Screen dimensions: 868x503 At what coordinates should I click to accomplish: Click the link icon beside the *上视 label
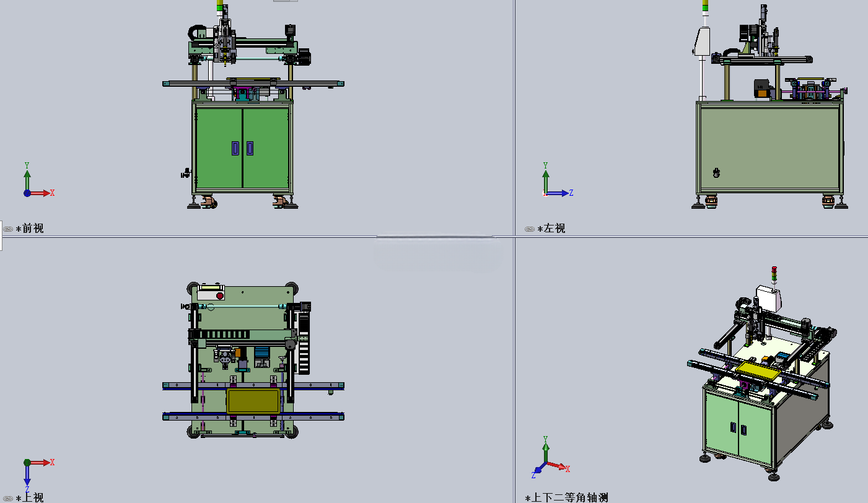click(8, 498)
